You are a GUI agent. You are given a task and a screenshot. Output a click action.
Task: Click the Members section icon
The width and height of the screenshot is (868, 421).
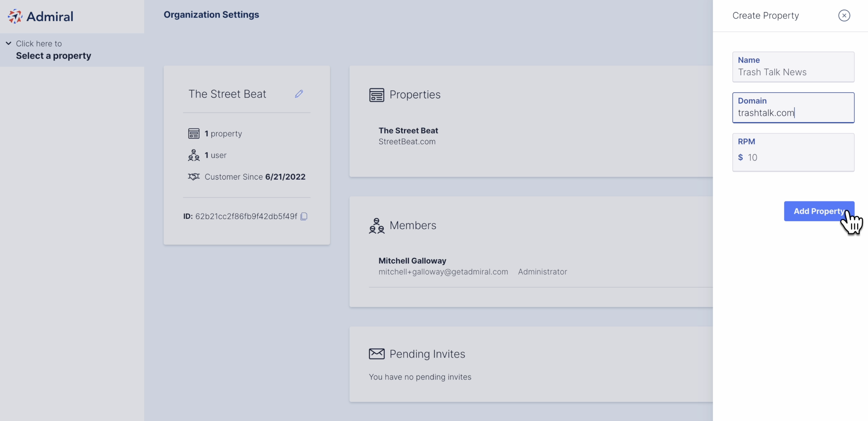point(377,226)
